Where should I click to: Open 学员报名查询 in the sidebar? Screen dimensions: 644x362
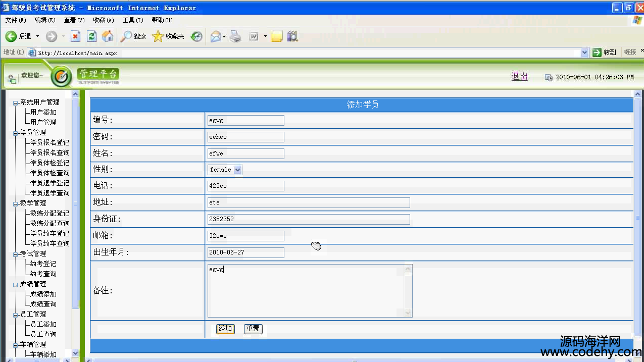click(x=50, y=152)
